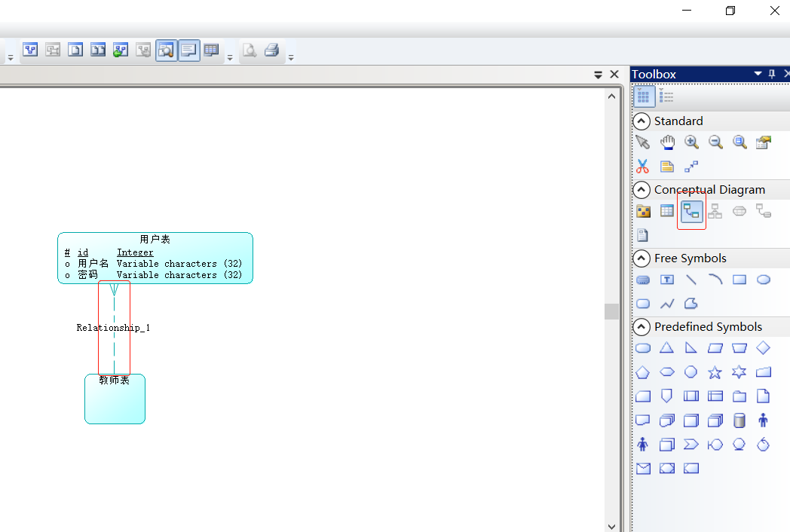This screenshot has width=790, height=532.
Task: Select the File tool under Conceptual Diagram
Action: click(642, 235)
